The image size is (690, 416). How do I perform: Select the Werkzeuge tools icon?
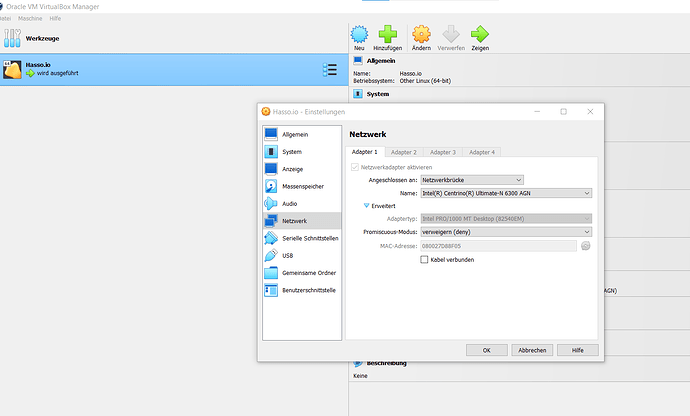click(12, 38)
